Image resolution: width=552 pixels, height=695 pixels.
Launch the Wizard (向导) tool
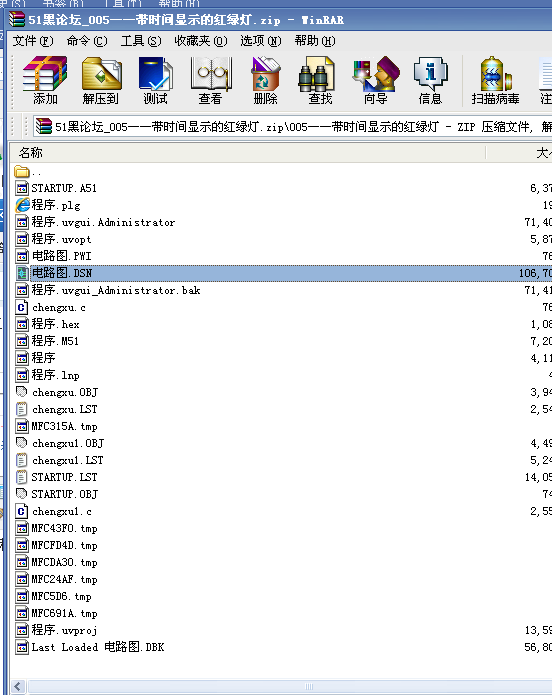coord(376,80)
